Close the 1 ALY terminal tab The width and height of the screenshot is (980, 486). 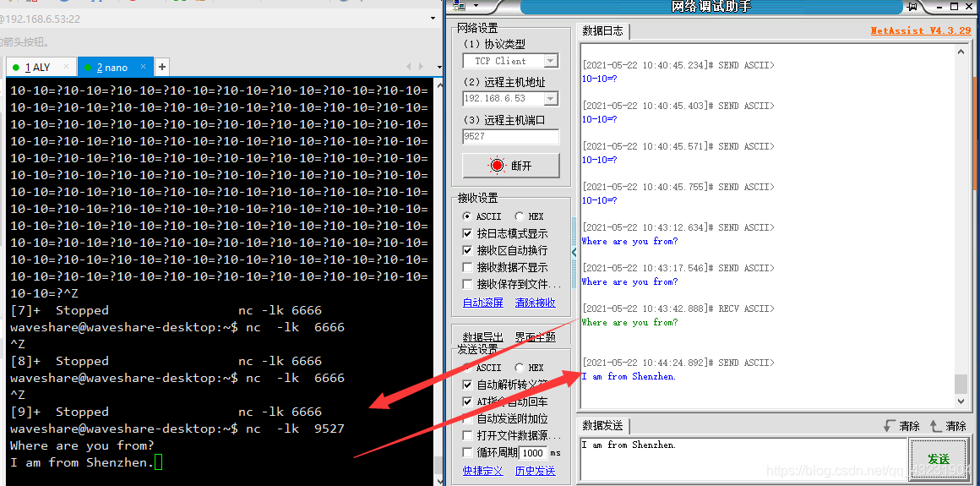66,67
